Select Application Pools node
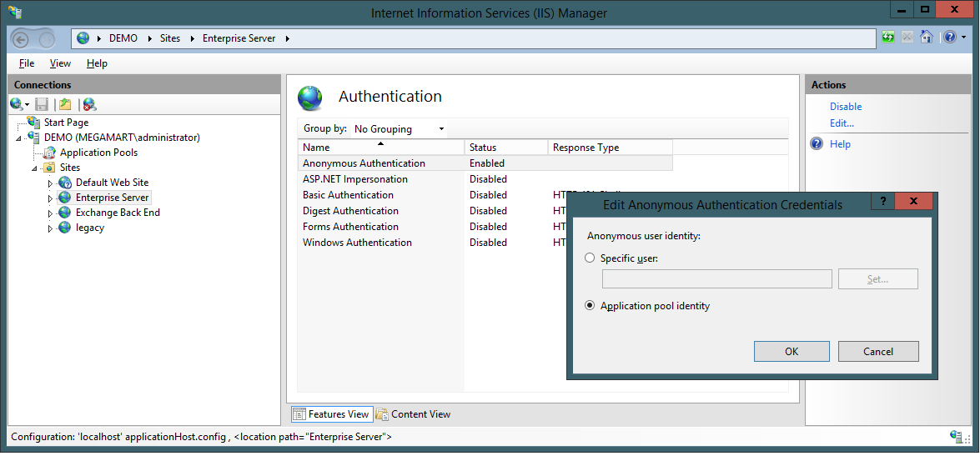980x456 pixels. 98,153
